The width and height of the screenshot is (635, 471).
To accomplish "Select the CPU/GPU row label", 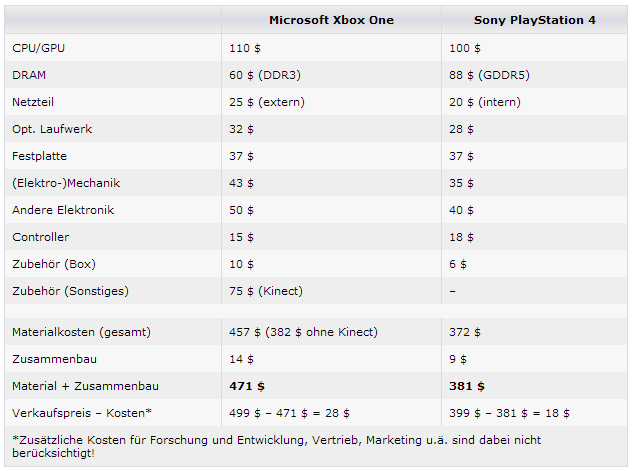I will [x=38, y=48].
